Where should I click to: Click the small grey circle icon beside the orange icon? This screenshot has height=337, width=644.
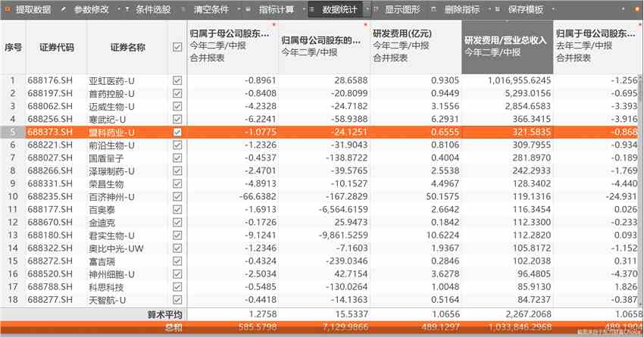pyautogui.click(x=623, y=9)
